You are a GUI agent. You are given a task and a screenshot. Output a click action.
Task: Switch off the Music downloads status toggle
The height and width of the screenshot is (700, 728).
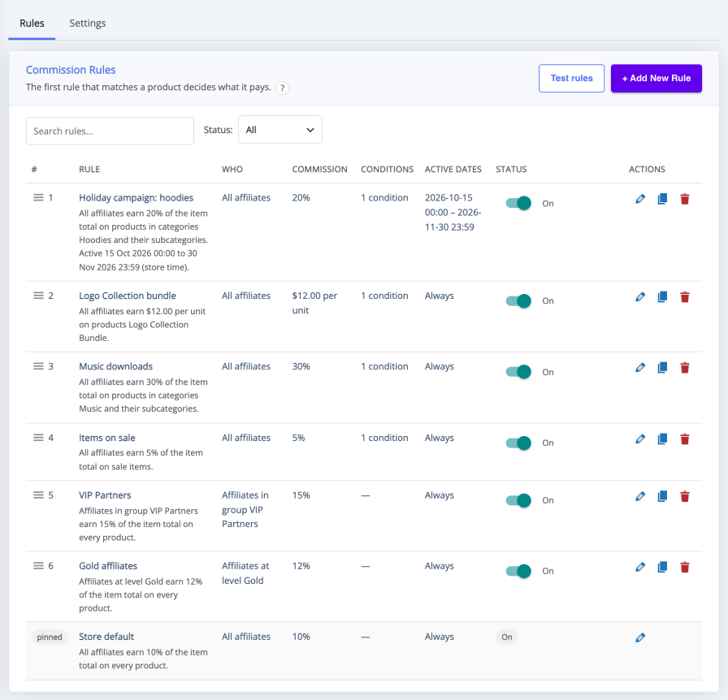tap(518, 372)
